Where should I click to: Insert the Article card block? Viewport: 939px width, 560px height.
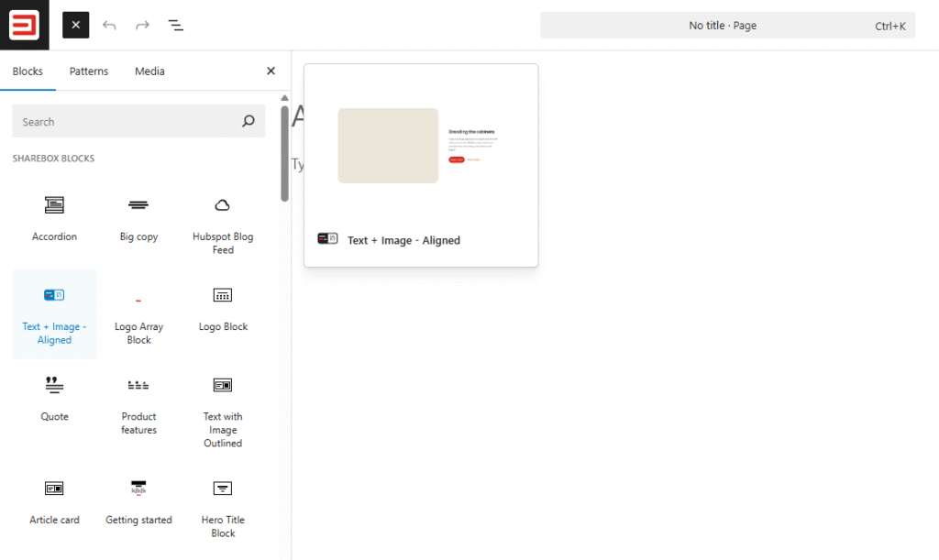(54, 508)
